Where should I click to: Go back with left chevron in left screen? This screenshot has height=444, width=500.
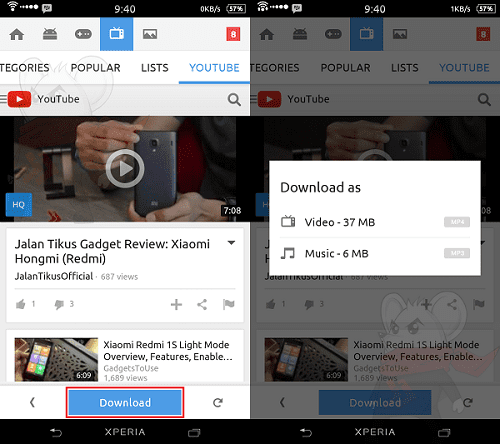point(32,402)
